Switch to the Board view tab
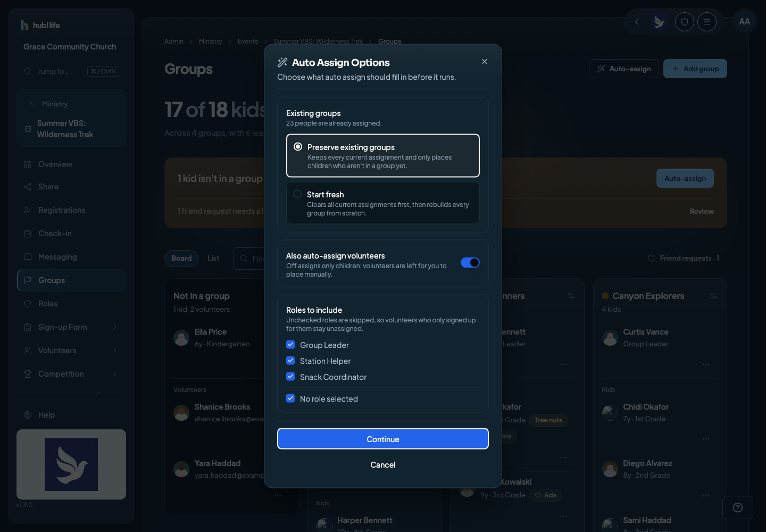Viewport: 766px width, 532px height. coord(181,258)
